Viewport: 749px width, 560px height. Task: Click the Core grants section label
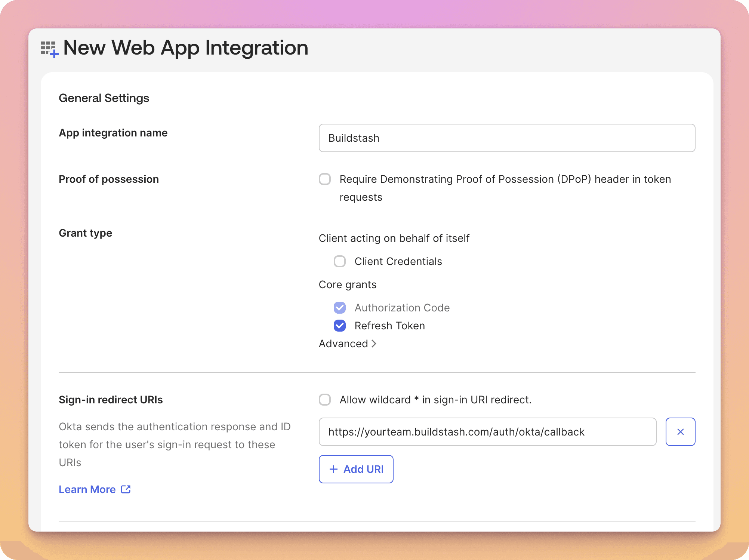pyautogui.click(x=347, y=284)
